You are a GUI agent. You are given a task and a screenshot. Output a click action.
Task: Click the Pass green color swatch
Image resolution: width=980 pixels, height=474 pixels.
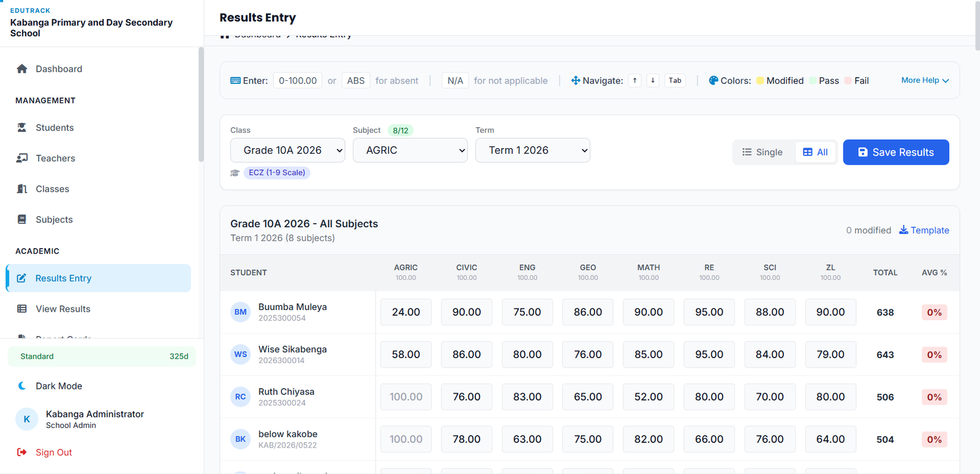pos(813,80)
